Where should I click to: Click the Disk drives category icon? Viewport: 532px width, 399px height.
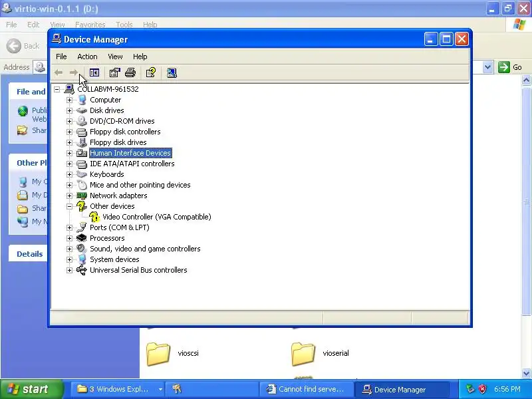[x=82, y=110]
